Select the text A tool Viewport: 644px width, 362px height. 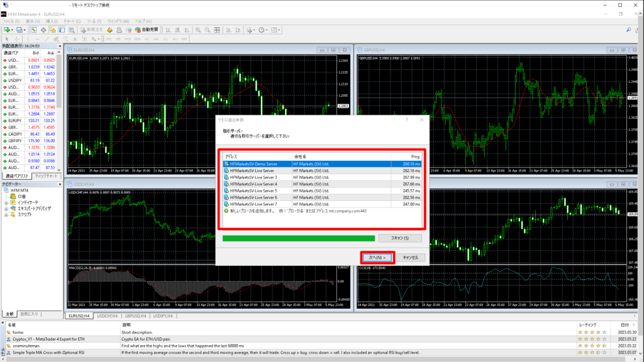(75, 39)
